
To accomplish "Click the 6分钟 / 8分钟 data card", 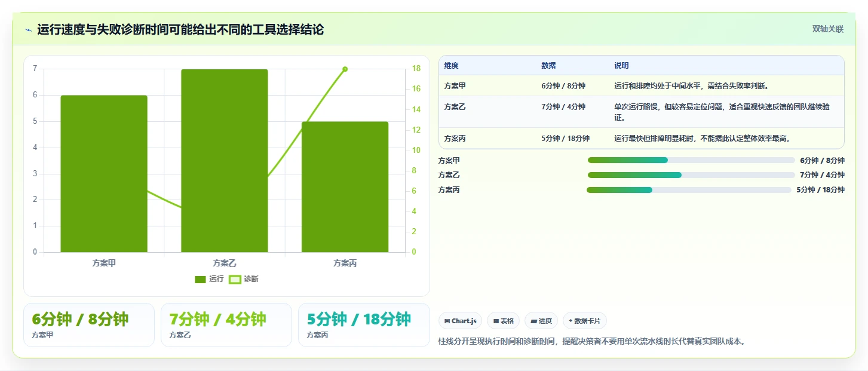I will pyautogui.click(x=89, y=325).
